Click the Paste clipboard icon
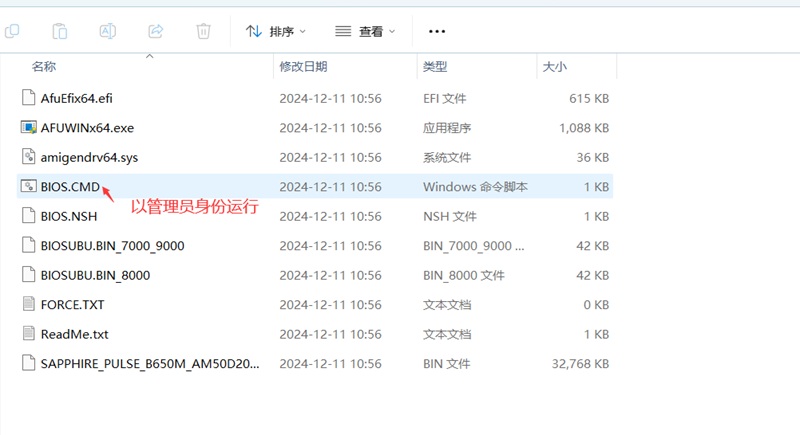 pos(60,31)
